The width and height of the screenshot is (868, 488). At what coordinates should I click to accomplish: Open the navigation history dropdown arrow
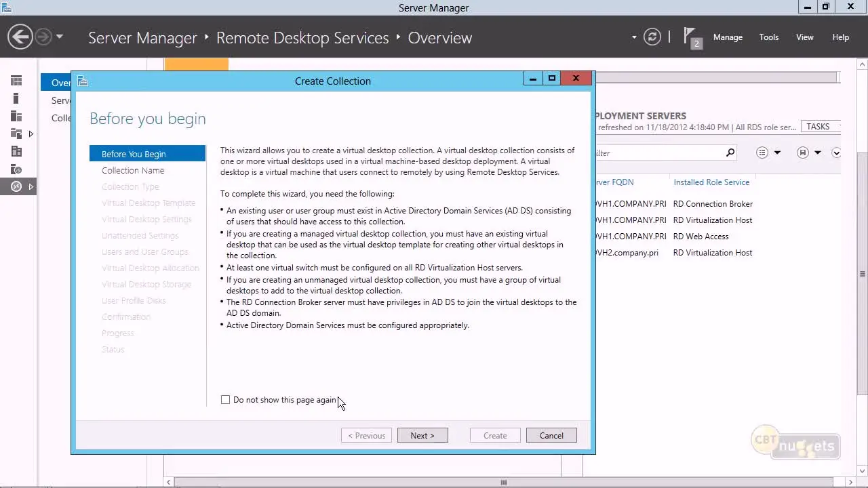(60, 37)
